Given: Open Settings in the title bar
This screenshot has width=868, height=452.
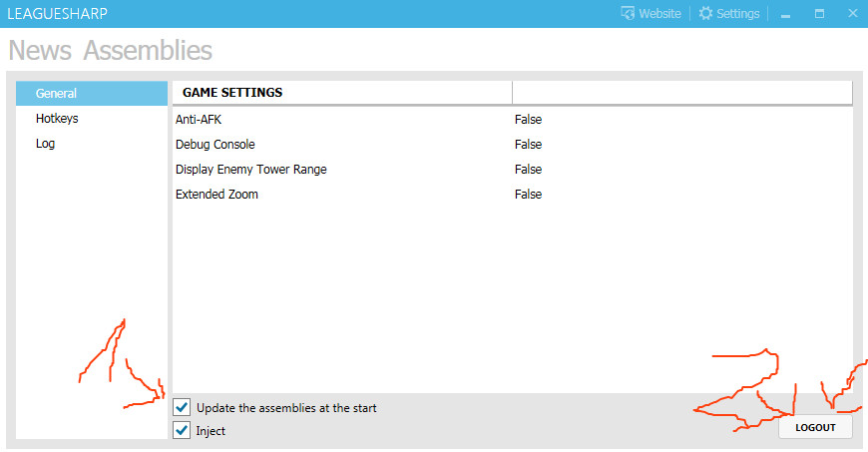Looking at the screenshot, I should (729, 13).
